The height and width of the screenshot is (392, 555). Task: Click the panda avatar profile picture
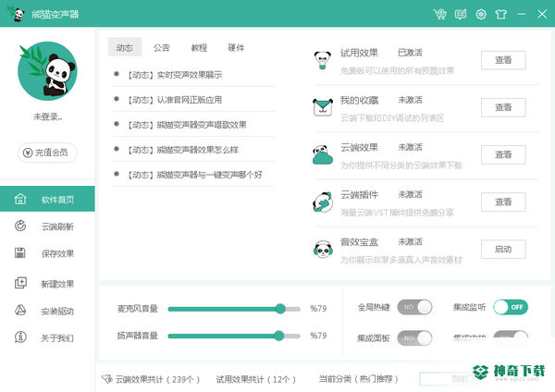47,71
